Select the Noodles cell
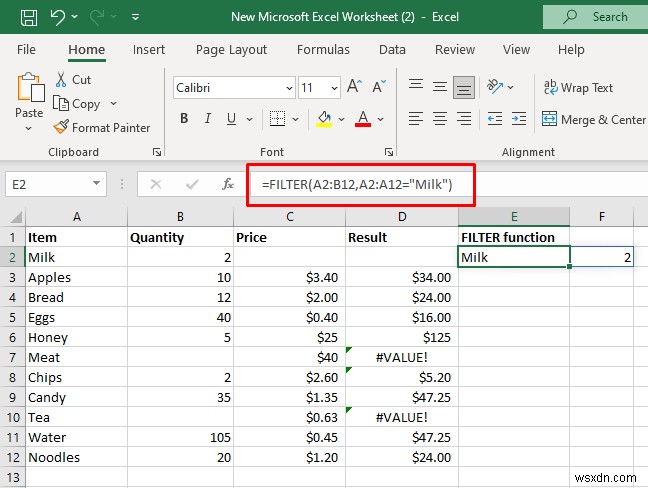Image resolution: width=648 pixels, height=488 pixels. click(x=76, y=457)
